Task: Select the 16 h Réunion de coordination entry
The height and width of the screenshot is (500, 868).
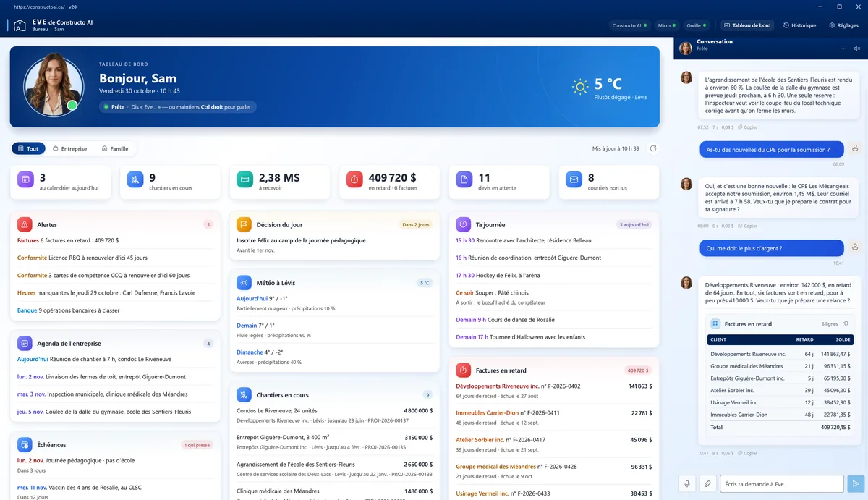Action: pyautogui.click(x=554, y=258)
